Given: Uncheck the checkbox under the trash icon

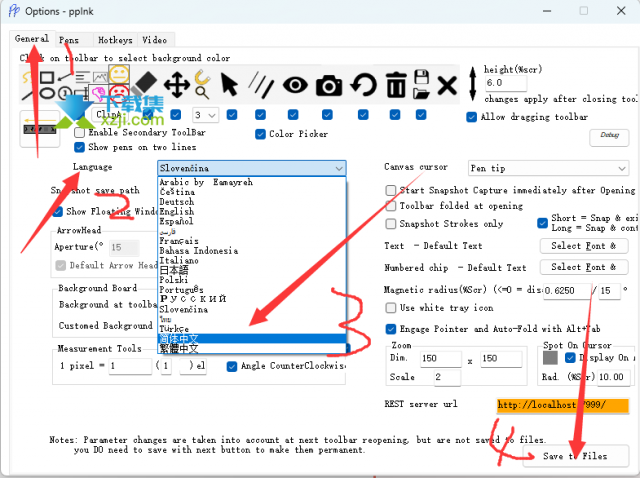Looking at the screenshot, I should (x=395, y=115).
